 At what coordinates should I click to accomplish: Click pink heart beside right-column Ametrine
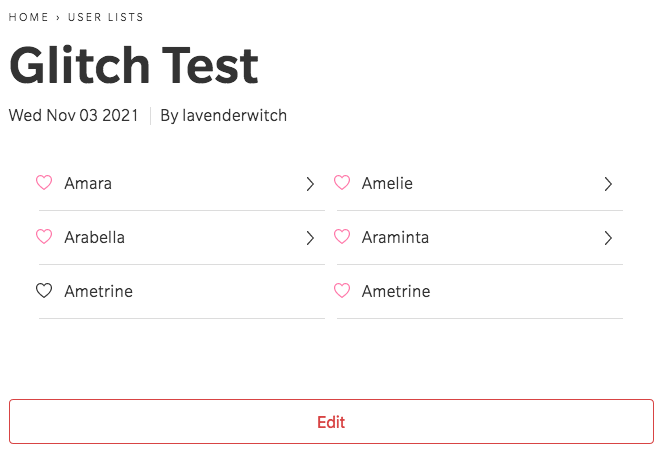click(342, 291)
